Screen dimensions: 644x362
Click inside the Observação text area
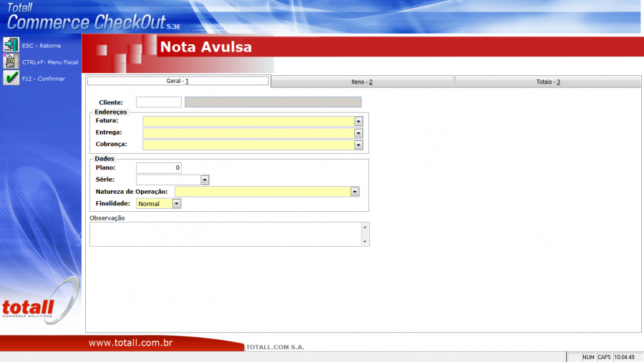pyautogui.click(x=225, y=234)
